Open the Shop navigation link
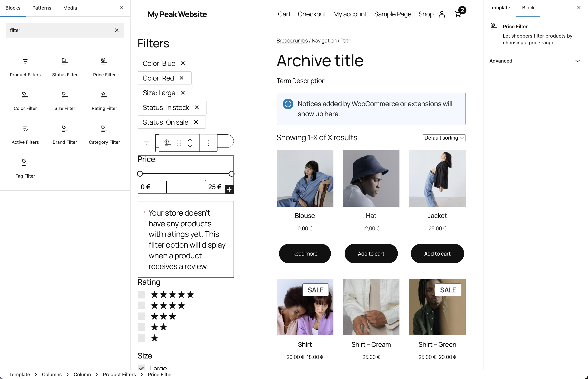This screenshot has width=588, height=379. pyautogui.click(x=426, y=14)
